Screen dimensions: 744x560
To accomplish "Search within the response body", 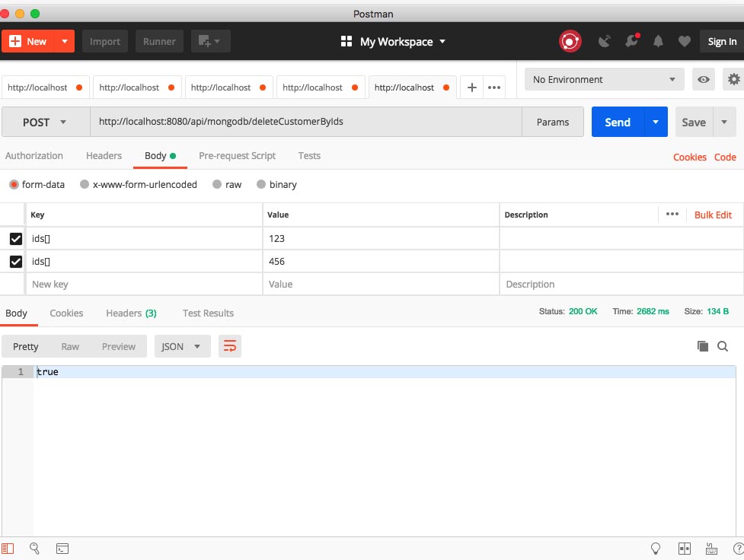I will pyautogui.click(x=723, y=346).
